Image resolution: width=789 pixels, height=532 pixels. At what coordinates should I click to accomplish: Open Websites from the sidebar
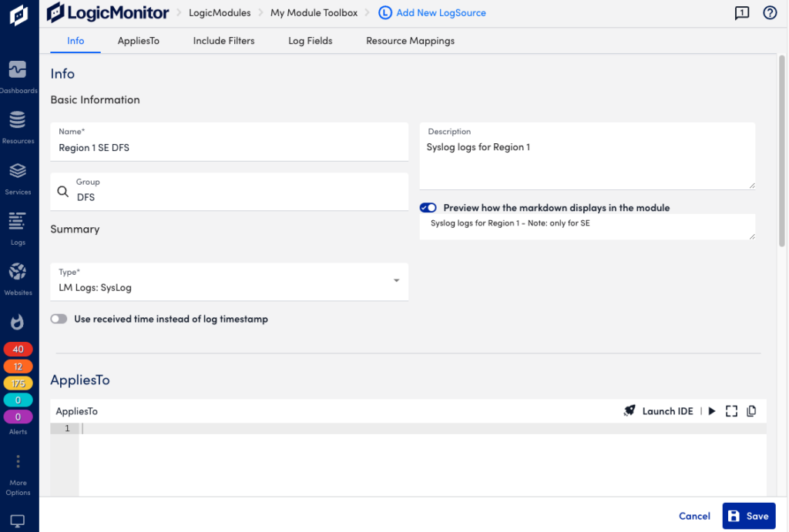18,277
